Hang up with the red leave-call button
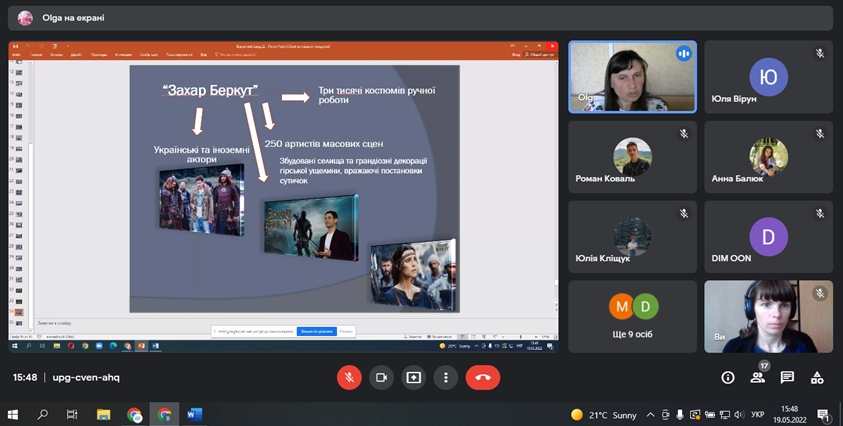Screen dimensions: 843x426 pyautogui.click(x=483, y=377)
